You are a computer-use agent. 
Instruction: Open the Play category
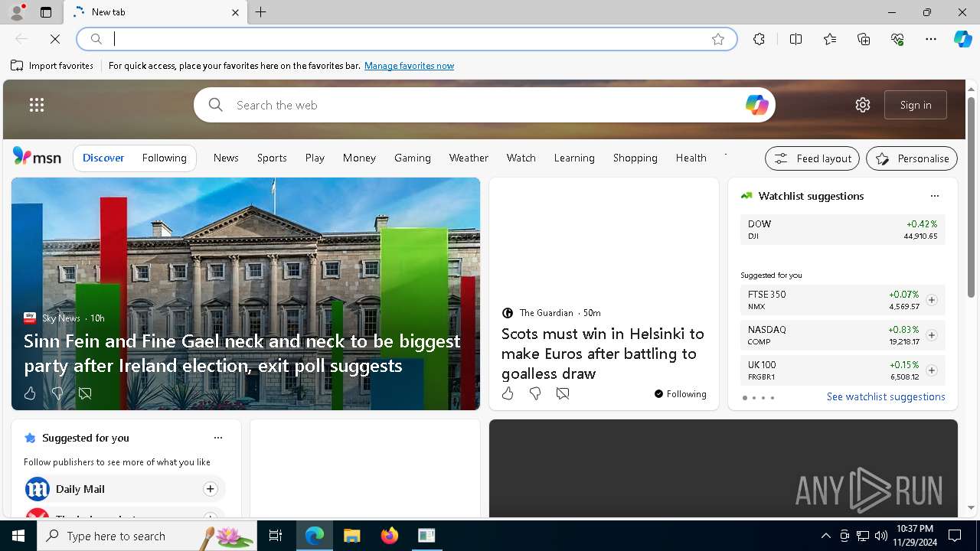click(x=315, y=158)
